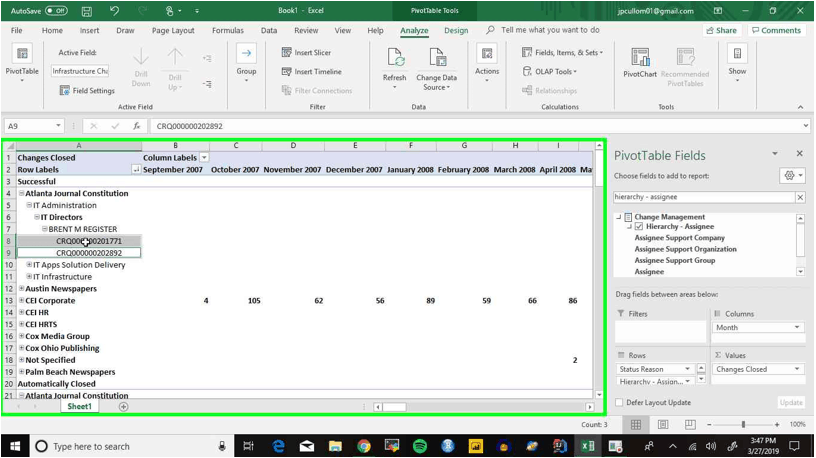This screenshot has height=458, width=816.
Task: Click the zoom in plus button
Action: point(777,425)
